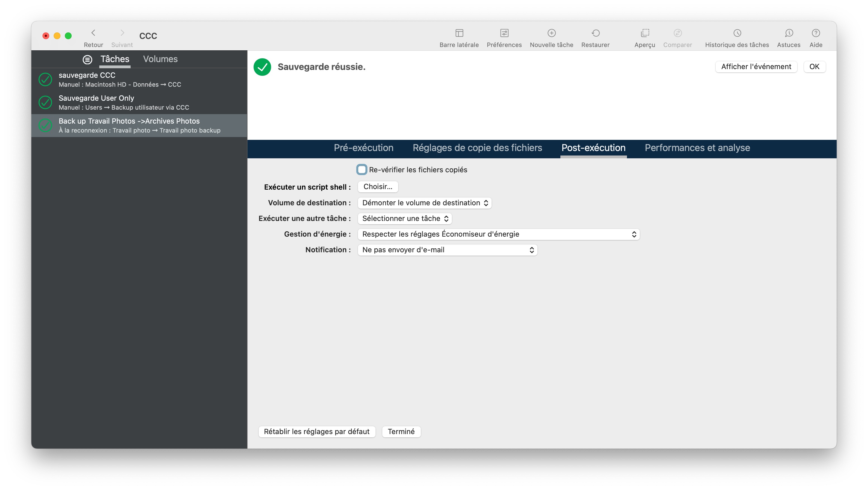Open Réglages de copie des fichiers tab

click(477, 148)
